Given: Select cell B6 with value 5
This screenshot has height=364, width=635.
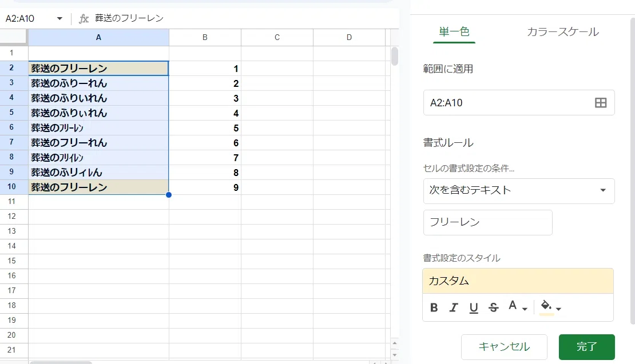Looking at the screenshot, I should [205, 128].
